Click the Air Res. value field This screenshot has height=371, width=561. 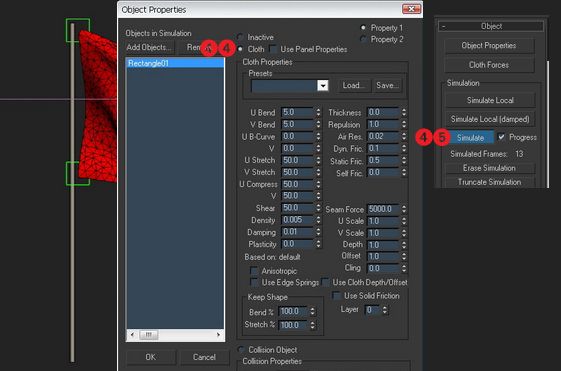click(384, 136)
